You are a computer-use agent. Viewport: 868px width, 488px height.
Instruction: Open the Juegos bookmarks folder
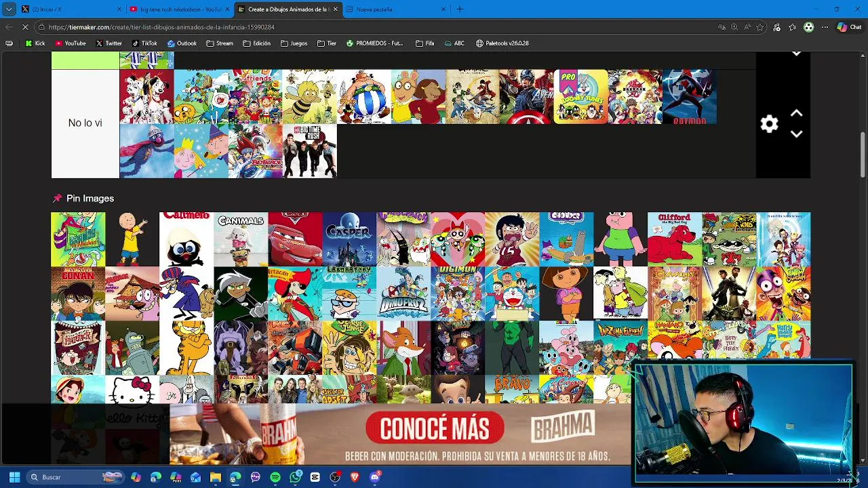[294, 43]
